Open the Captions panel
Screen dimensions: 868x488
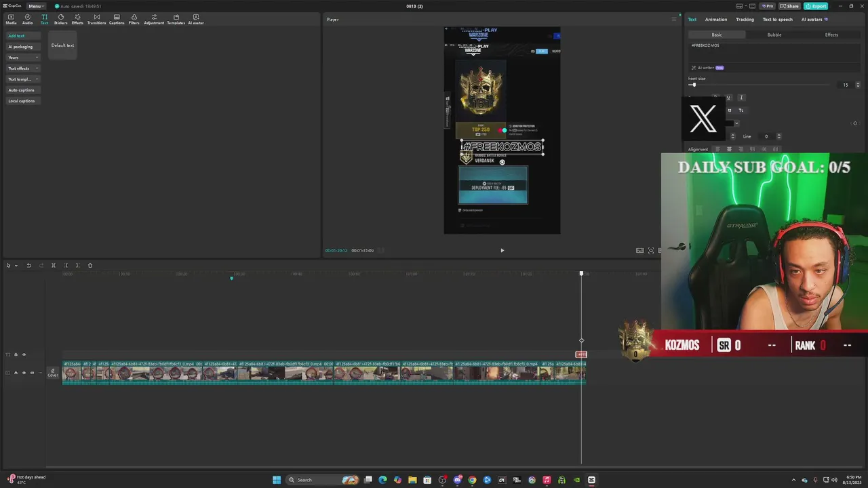click(117, 19)
